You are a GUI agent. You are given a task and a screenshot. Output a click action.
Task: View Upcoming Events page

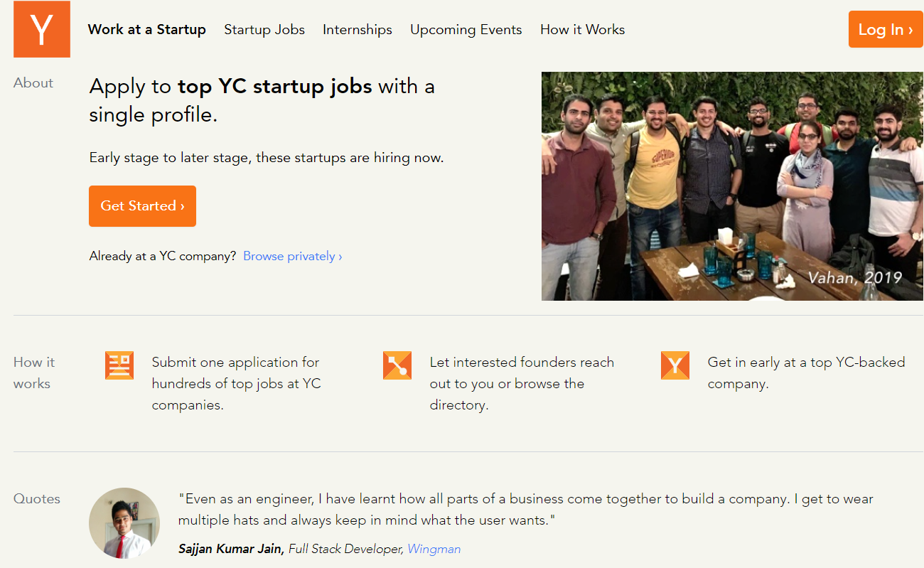pos(466,30)
